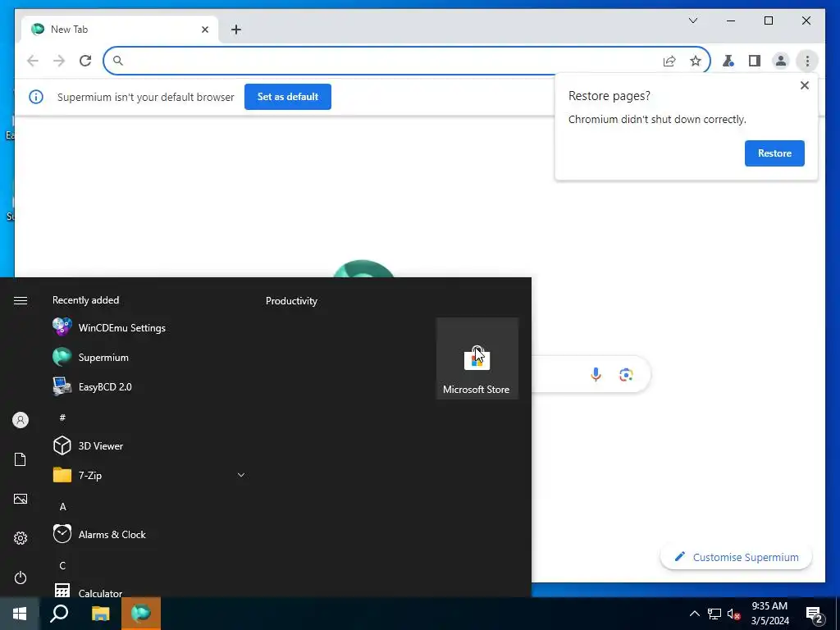The width and height of the screenshot is (840, 630).
Task: Open the Calculator app entry
Action: coord(149,591)
